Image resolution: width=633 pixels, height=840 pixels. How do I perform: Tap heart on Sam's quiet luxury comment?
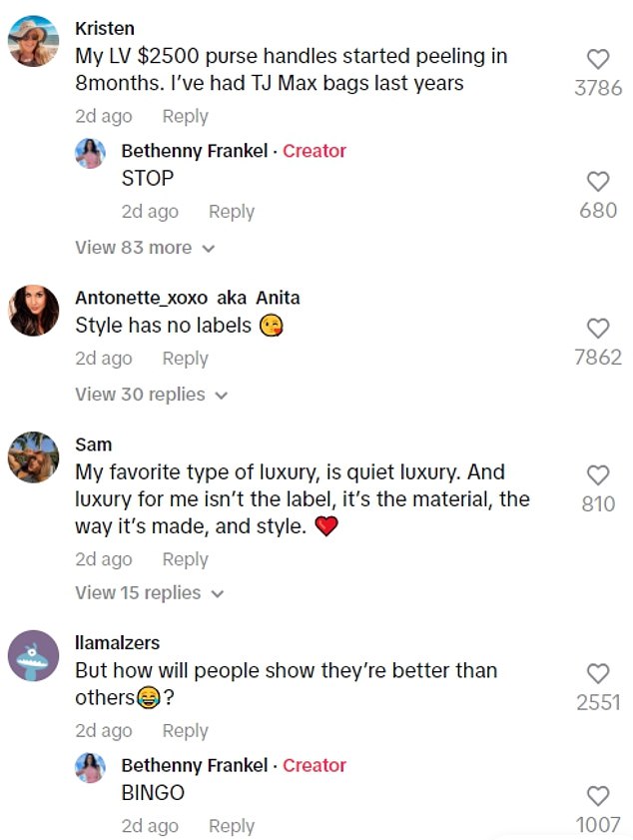coord(597,475)
